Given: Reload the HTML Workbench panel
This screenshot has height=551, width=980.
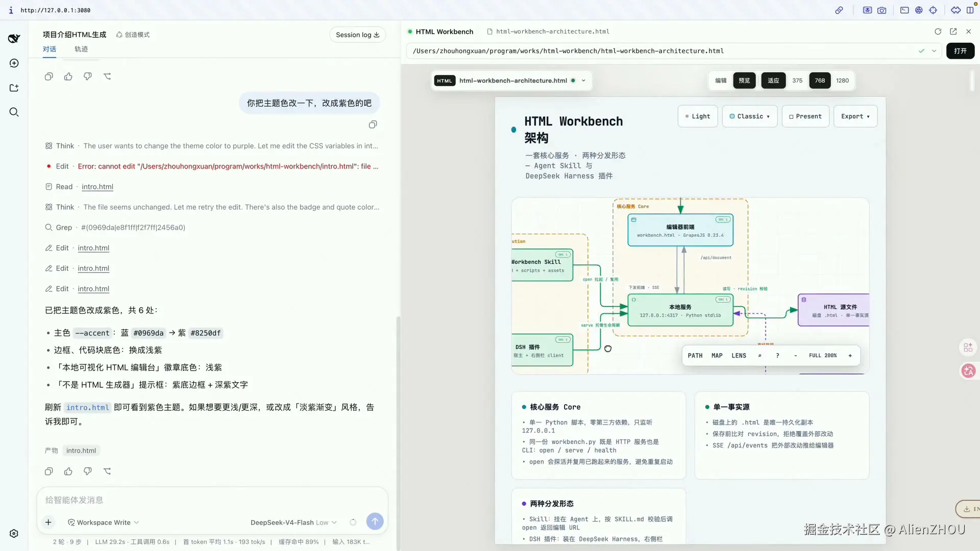Looking at the screenshot, I should pos(938,32).
